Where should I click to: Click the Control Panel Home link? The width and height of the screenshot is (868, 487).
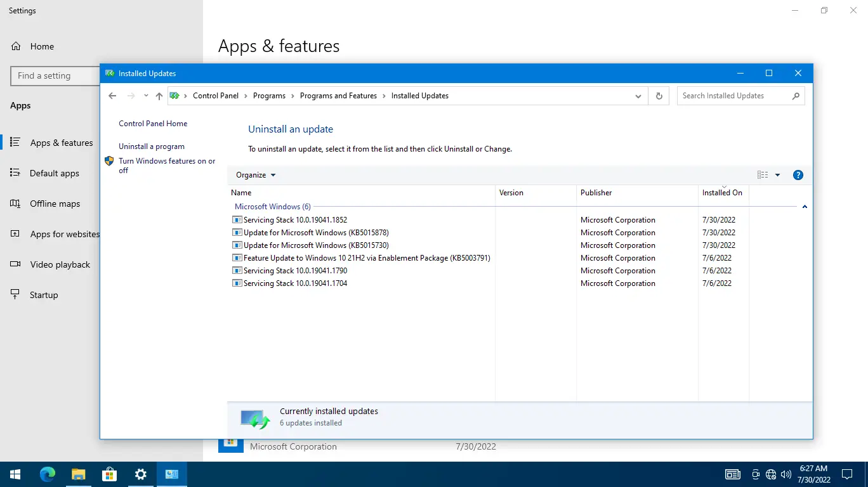153,124
